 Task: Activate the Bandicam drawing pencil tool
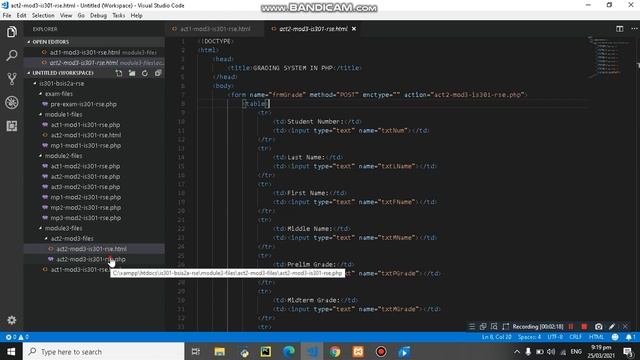point(612,327)
